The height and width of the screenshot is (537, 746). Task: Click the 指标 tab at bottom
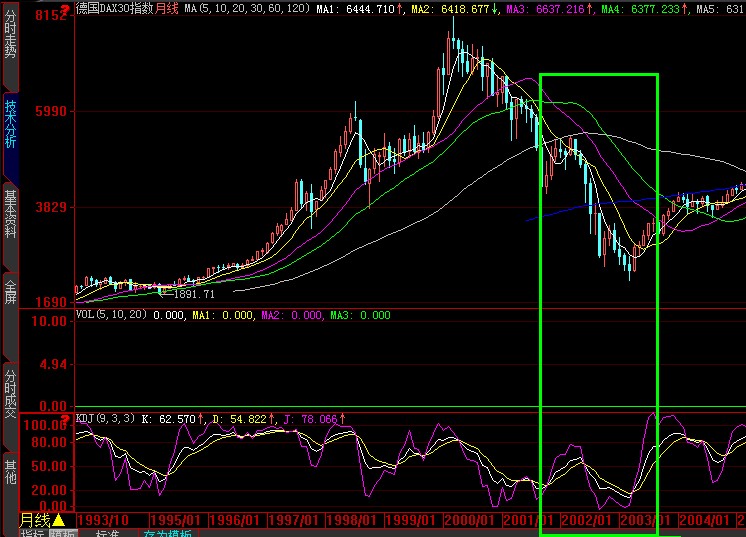[x=33, y=533]
